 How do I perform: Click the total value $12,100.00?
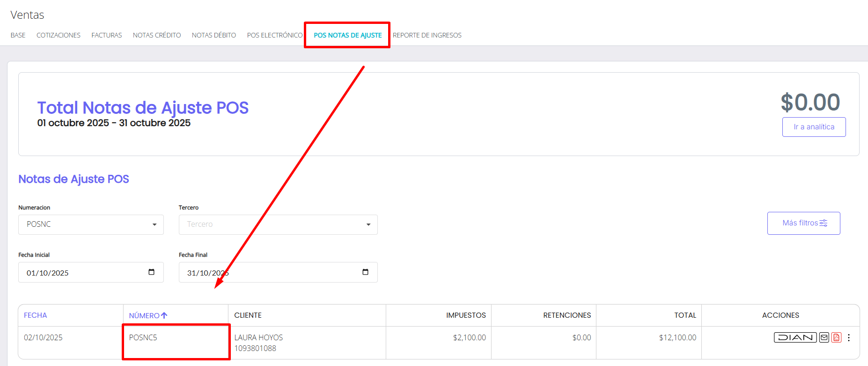[x=677, y=337]
